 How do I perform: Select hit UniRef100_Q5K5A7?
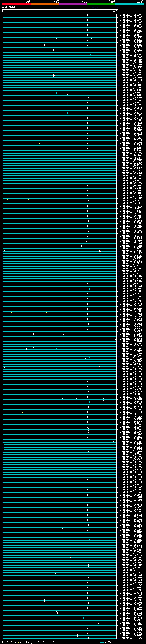pyautogui.click(x=131, y=58)
